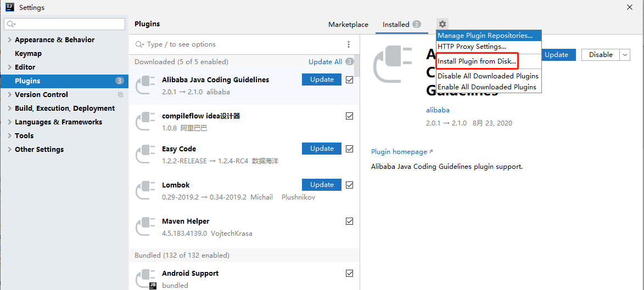Update the Alibaba Java Coding Guidelines list entry
644x290 pixels.
click(x=322, y=79)
